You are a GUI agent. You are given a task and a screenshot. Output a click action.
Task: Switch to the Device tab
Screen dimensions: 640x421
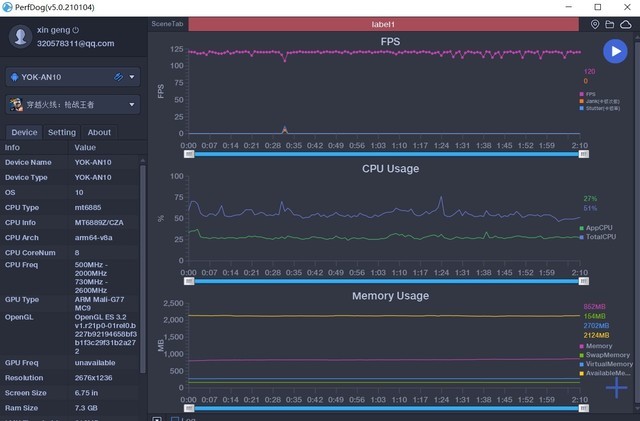pos(24,132)
